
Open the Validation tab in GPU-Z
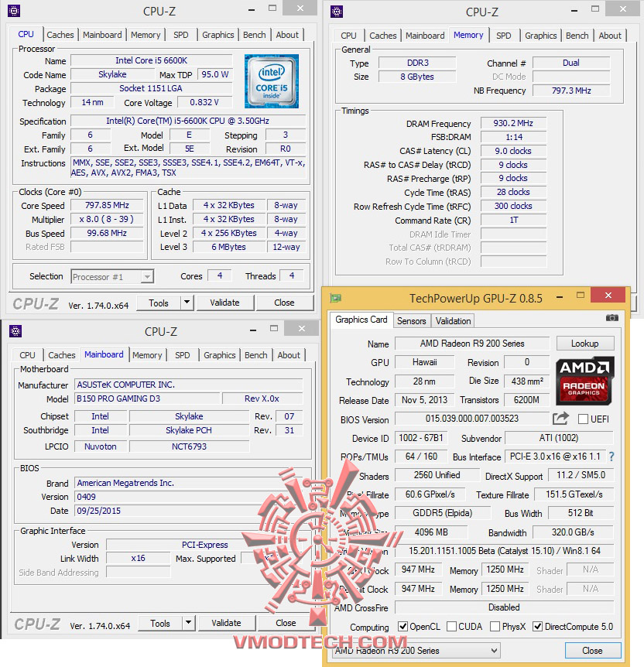(454, 321)
